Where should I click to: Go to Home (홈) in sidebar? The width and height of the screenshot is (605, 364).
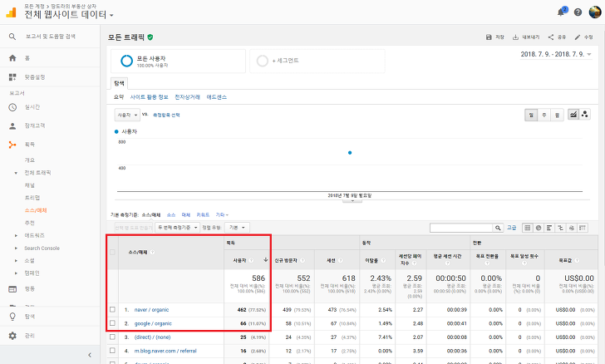pyautogui.click(x=12, y=58)
